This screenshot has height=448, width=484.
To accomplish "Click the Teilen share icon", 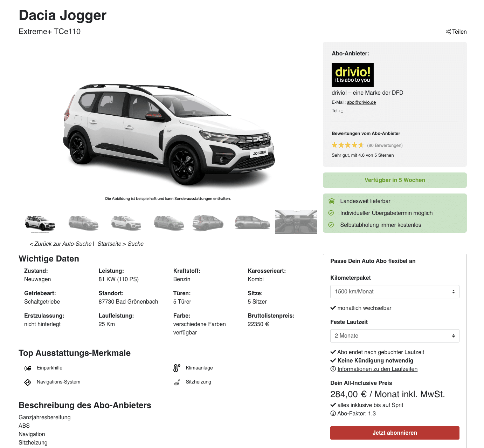I will click(x=448, y=32).
